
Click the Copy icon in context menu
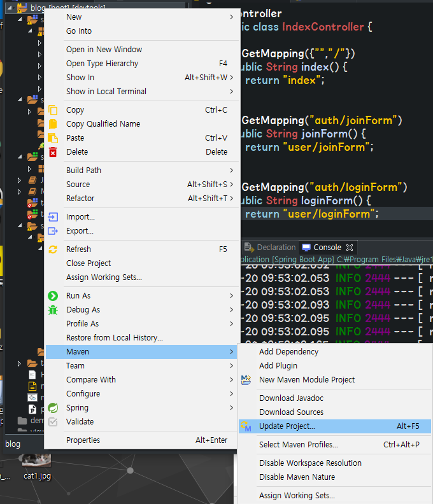[53, 110]
